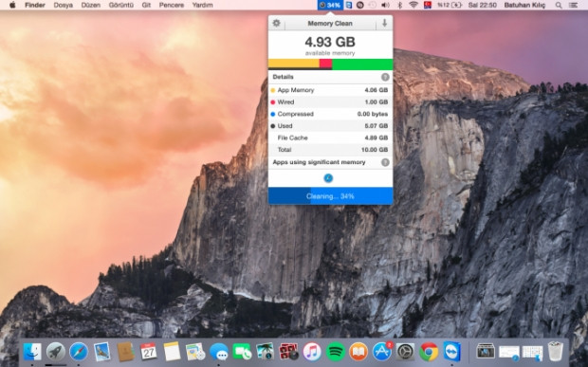This screenshot has height=367, width=588.
Task: Open the Apple menu
Action: 12,5
